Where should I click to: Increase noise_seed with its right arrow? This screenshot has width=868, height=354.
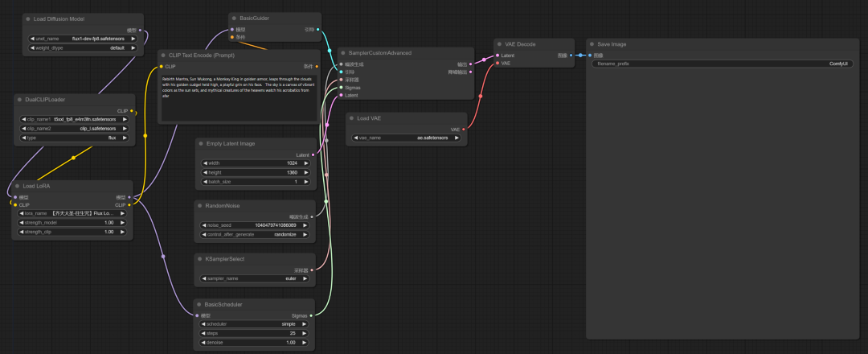pyautogui.click(x=306, y=225)
